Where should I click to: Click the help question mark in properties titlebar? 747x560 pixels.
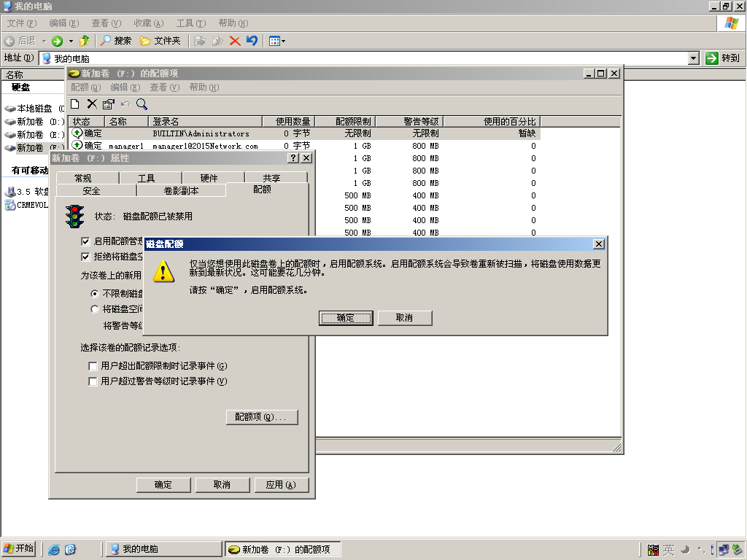click(293, 158)
